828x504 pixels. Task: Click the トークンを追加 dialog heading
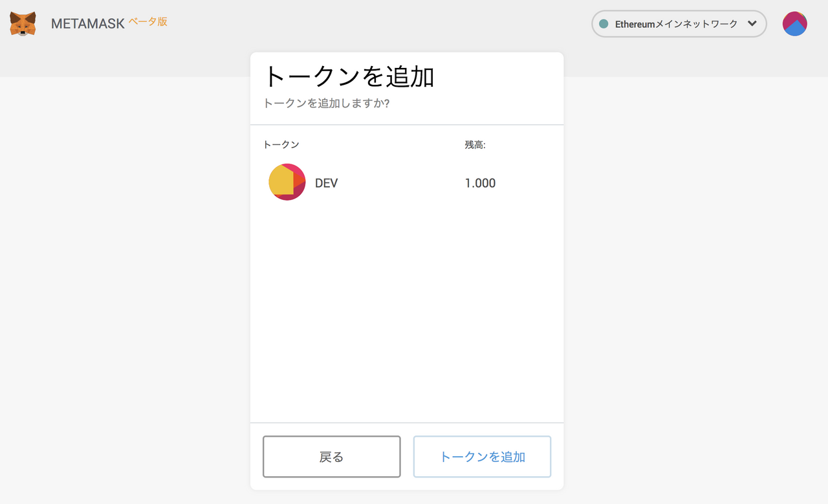coord(349,77)
